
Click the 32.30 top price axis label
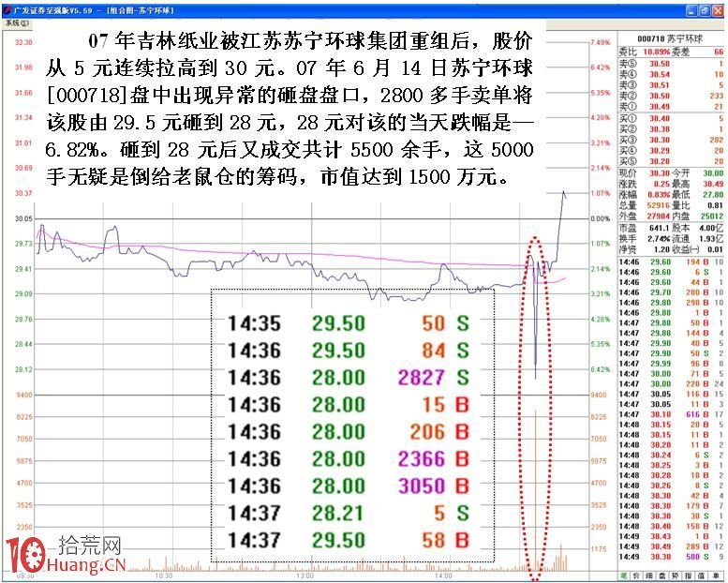23,43
